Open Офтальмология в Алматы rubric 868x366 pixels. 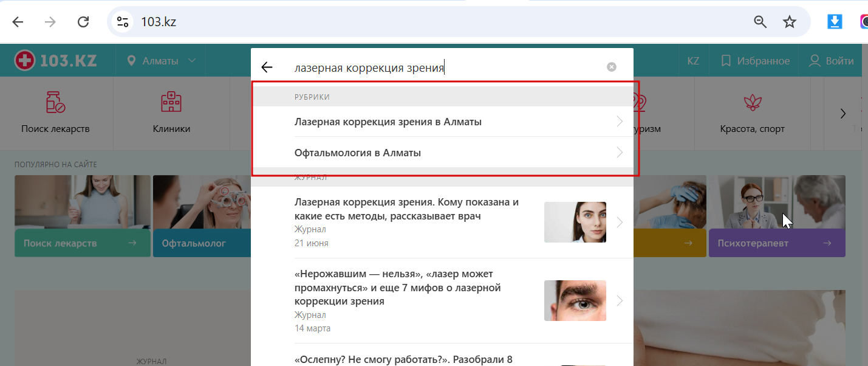coord(442,153)
